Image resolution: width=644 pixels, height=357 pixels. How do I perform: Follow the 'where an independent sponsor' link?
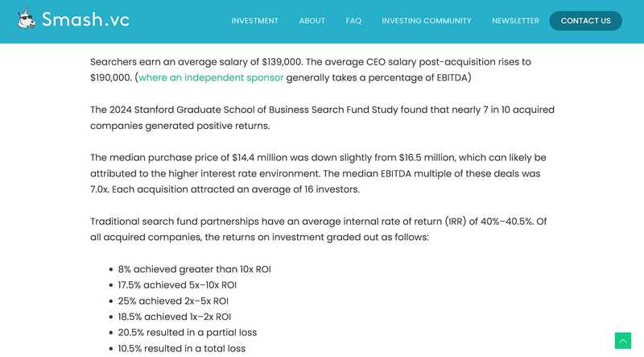click(211, 77)
